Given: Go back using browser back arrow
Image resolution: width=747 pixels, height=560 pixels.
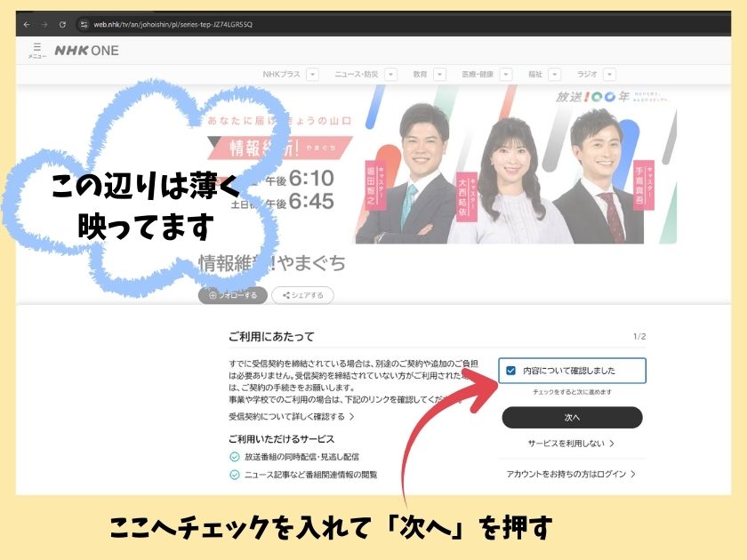Looking at the screenshot, I should pos(27,24).
